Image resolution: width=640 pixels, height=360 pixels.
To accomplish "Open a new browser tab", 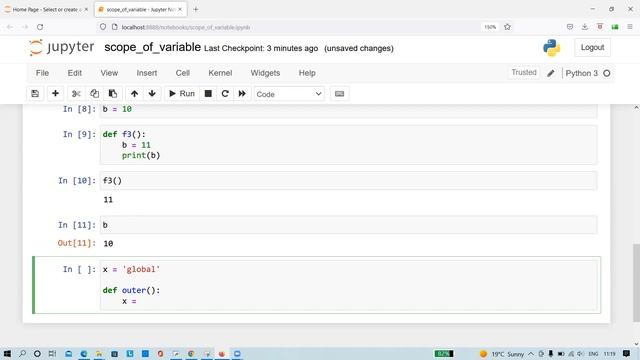I will pos(196,9).
